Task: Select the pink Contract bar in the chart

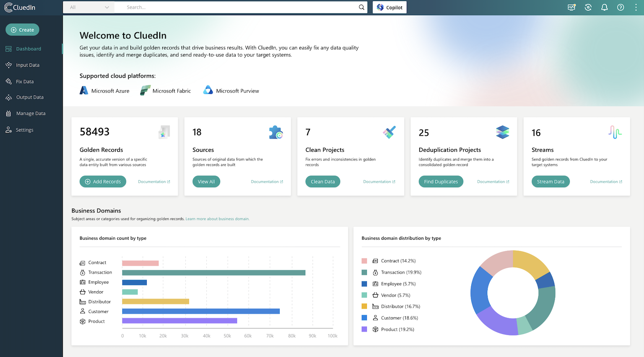Action: coord(140,263)
